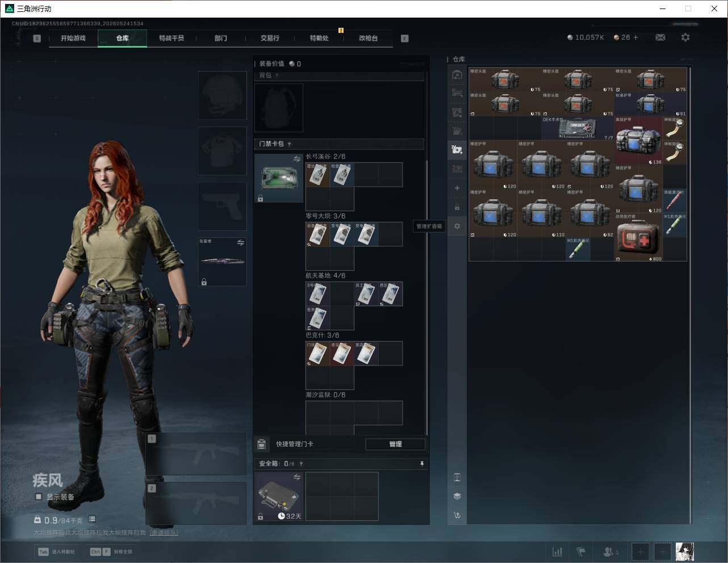
Task: Select the third expansion box in sidebar
Action: click(x=457, y=112)
